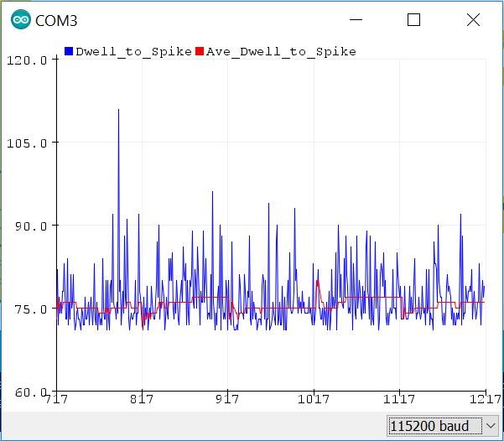This screenshot has height=441, width=504.
Task: Click the red Ave_Dwell_to_Spike legend swatch
Action: [x=200, y=51]
